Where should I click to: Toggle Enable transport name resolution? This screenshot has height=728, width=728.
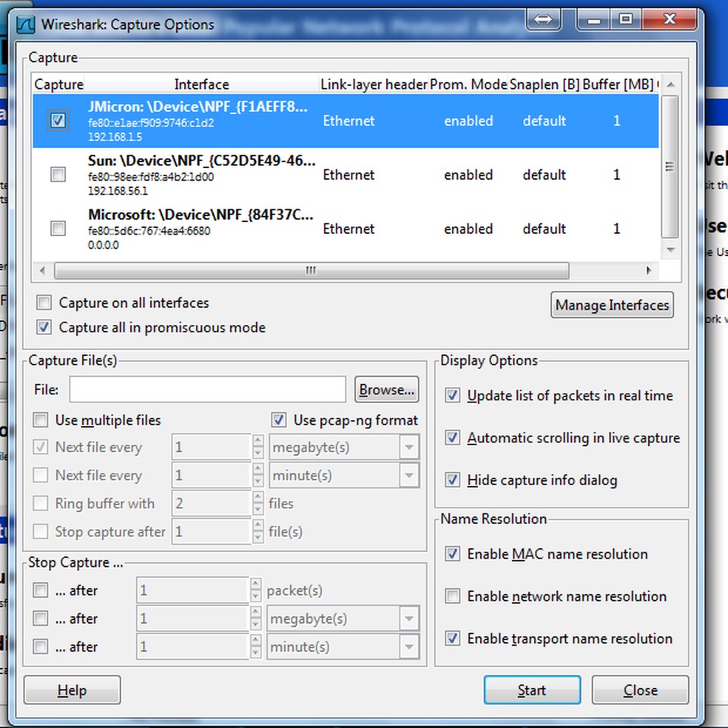point(453,638)
